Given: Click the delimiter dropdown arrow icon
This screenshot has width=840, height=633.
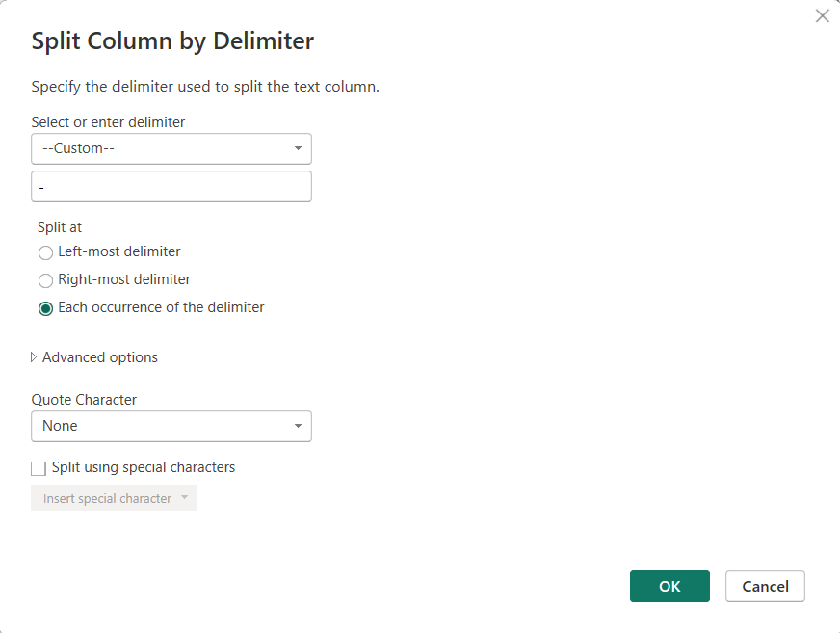Looking at the screenshot, I should click(x=298, y=148).
